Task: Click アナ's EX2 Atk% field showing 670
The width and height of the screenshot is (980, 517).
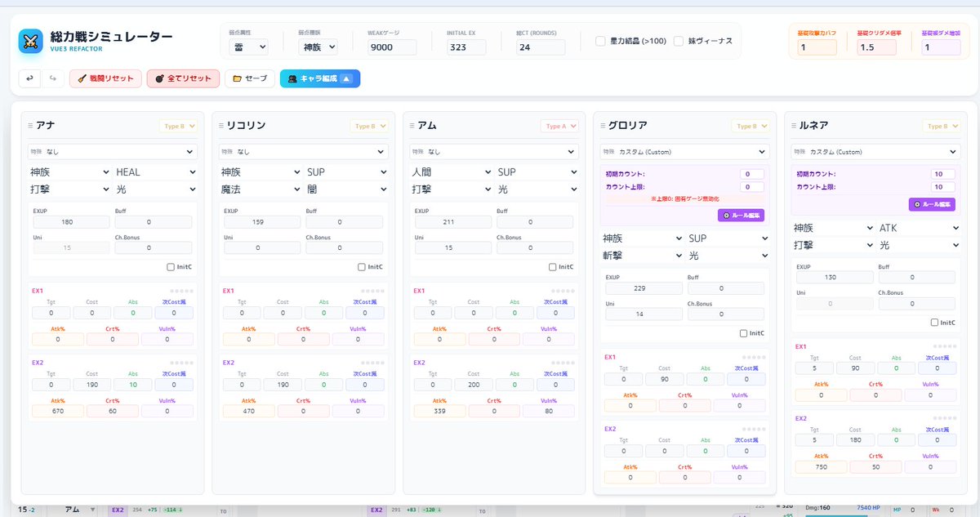Action: tap(58, 412)
